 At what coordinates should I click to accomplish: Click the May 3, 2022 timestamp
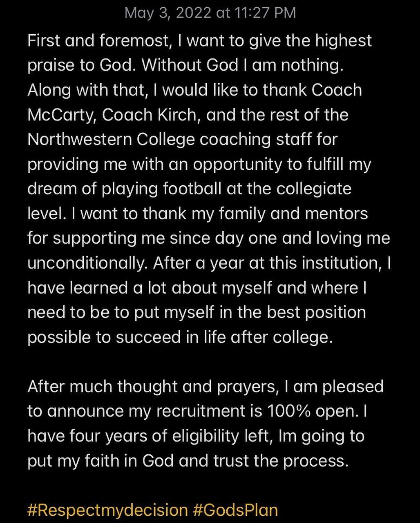(x=210, y=13)
